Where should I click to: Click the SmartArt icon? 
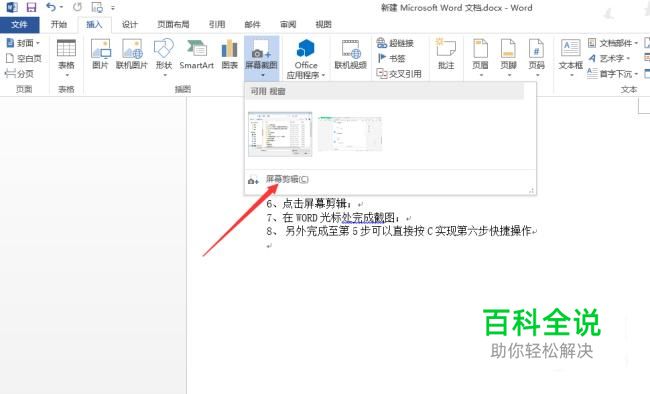click(x=196, y=54)
